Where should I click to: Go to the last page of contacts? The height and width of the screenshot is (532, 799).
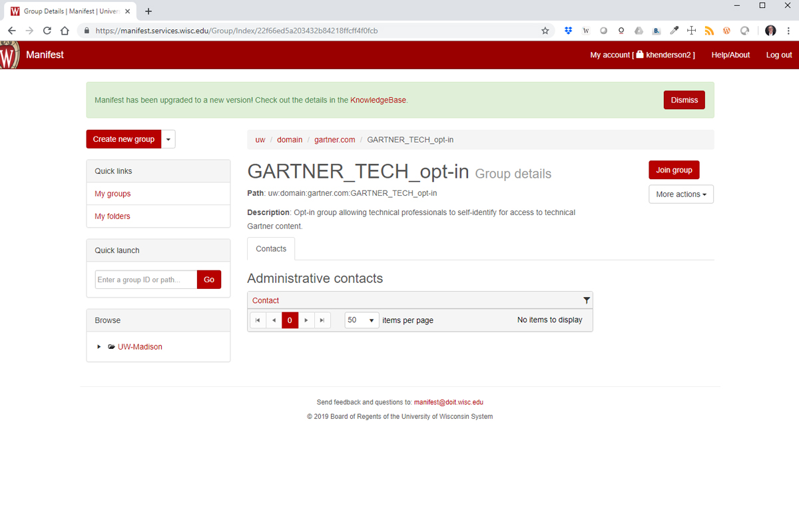(323, 320)
